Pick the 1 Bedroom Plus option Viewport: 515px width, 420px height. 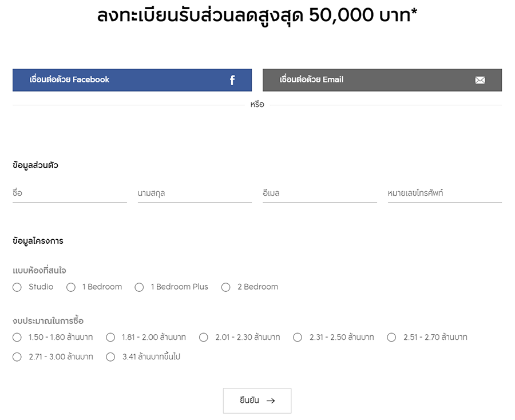click(139, 287)
